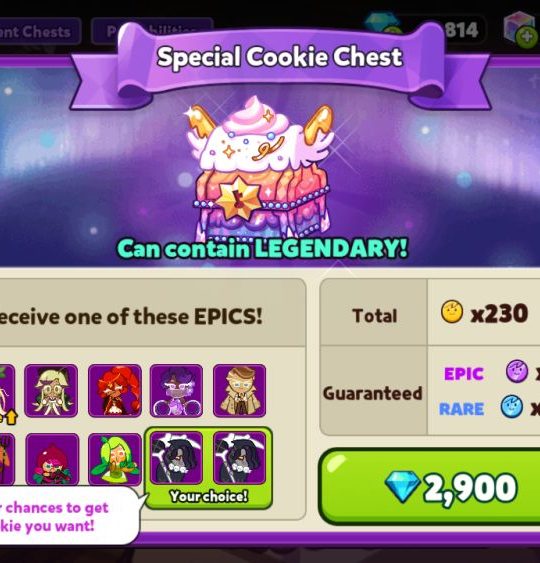This screenshot has width=540, height=563.
Task: Pick the raspberry-hooded cookie icon
Action: click(x=52, y=459)
